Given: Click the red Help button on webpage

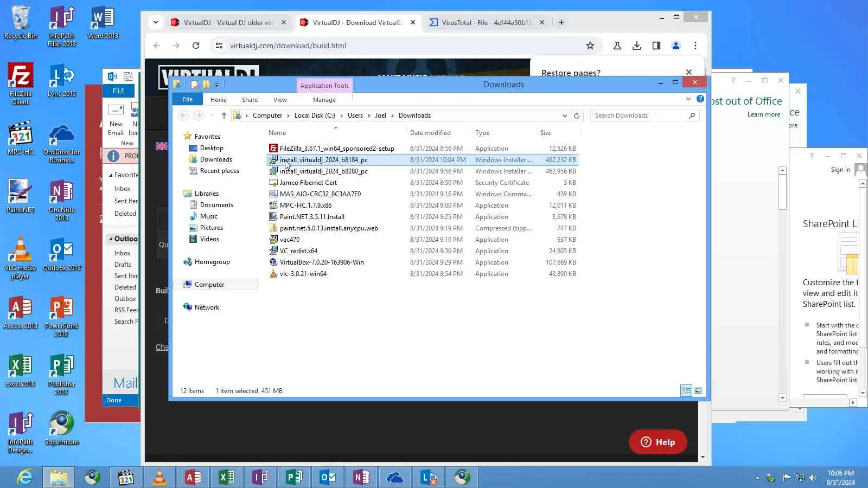Looking at the screenshot, I should [658, 442].
